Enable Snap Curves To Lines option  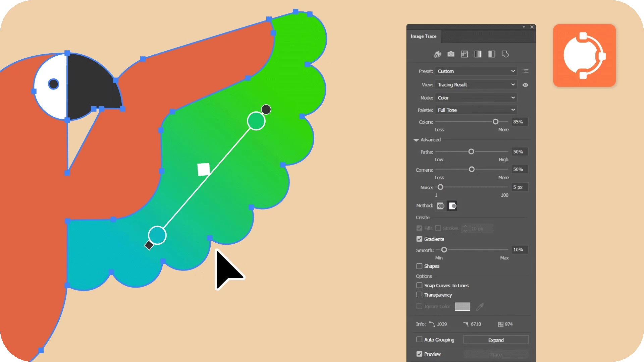pos(419,285)
